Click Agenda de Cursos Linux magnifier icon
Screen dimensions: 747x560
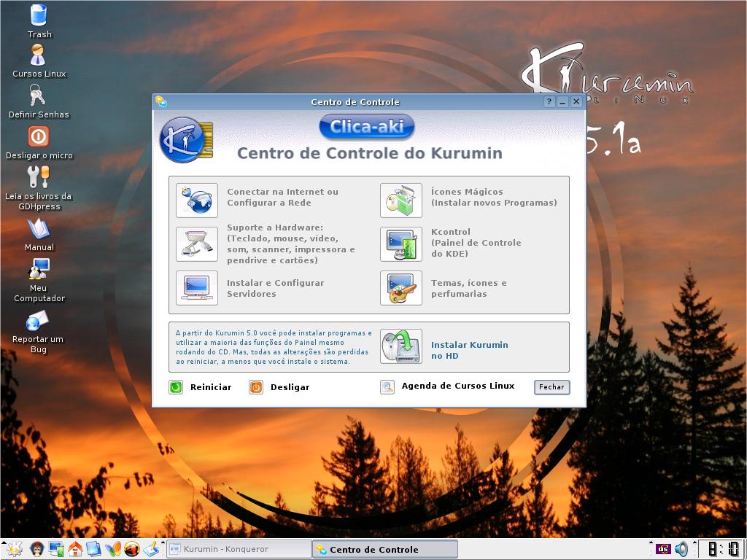tap(387, 387)
